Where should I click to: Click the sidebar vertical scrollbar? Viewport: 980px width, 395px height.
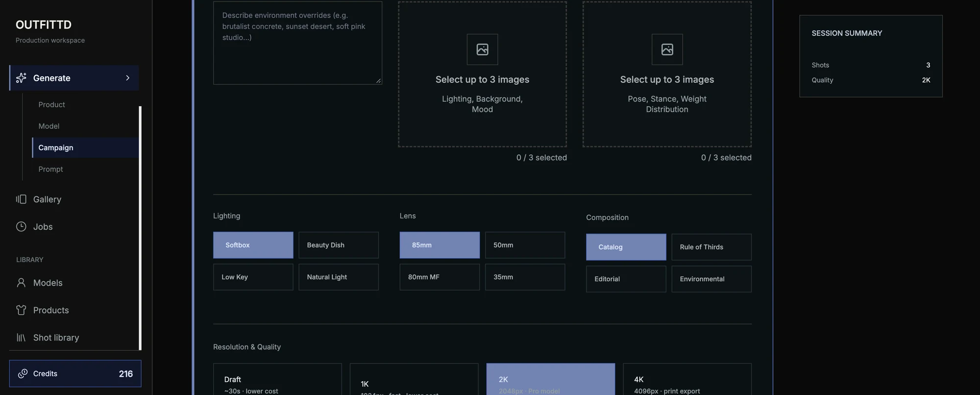(x=140, y=228)
